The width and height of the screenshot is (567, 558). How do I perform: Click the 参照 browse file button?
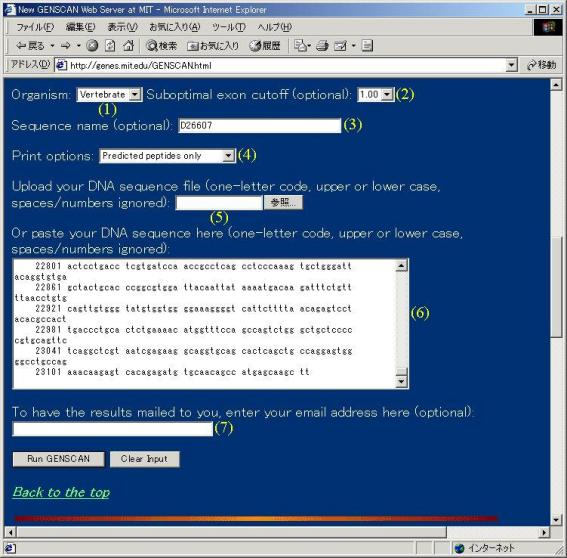click(283, 203)
